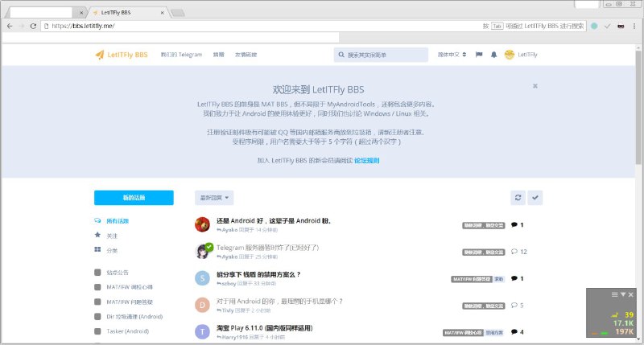This screenshot has height=345, width=644.
Task: Click the checkmark extension icon in browser toolbar
Action: pyautogui.click(x=608, y=26)
